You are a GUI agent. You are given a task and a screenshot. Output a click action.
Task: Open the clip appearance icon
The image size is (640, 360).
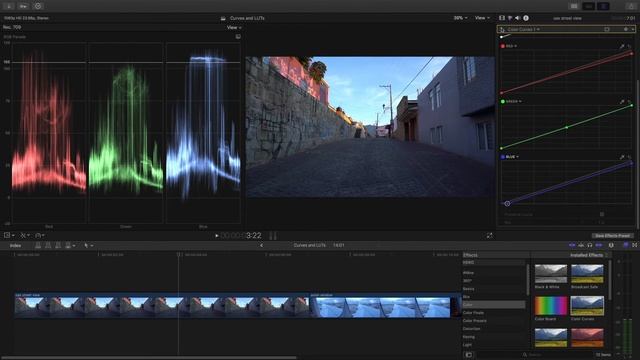[x=611, y=245]
